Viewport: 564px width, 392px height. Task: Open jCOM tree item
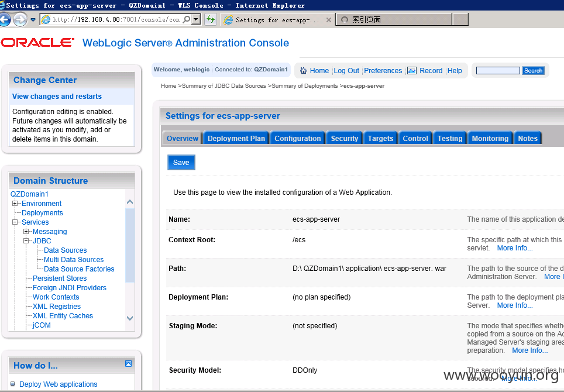pos(42,325)
